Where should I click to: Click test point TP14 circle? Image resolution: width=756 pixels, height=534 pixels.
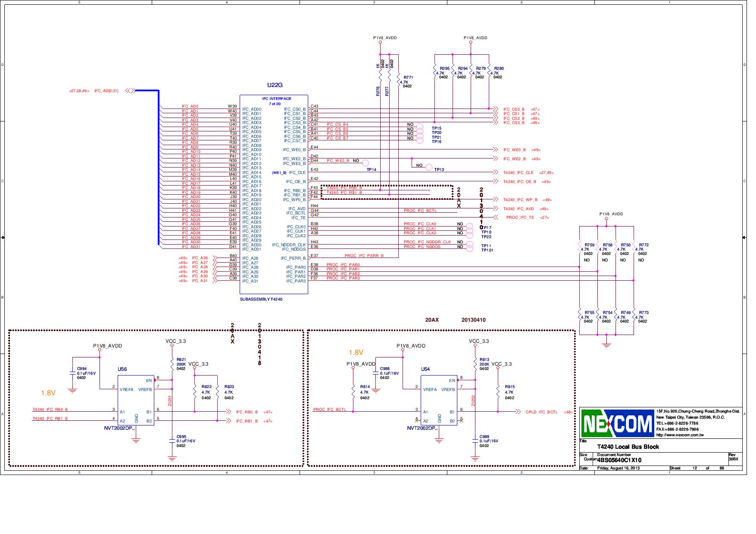click(x=365, y=162)
